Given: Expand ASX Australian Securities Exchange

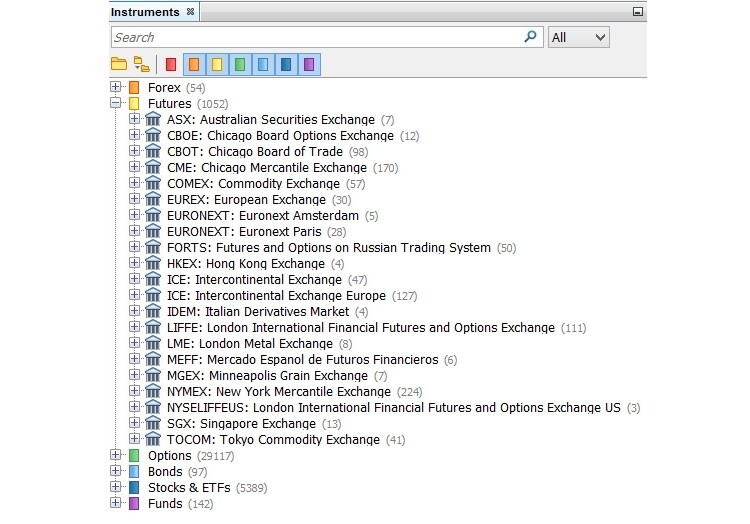Looking at the screenshot, I should (x=134, y=119).
